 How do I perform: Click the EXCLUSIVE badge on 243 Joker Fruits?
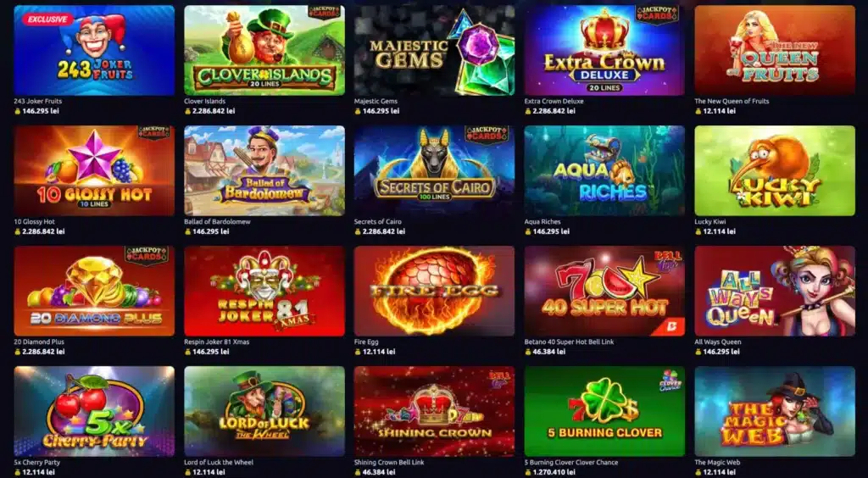[47, 19]
